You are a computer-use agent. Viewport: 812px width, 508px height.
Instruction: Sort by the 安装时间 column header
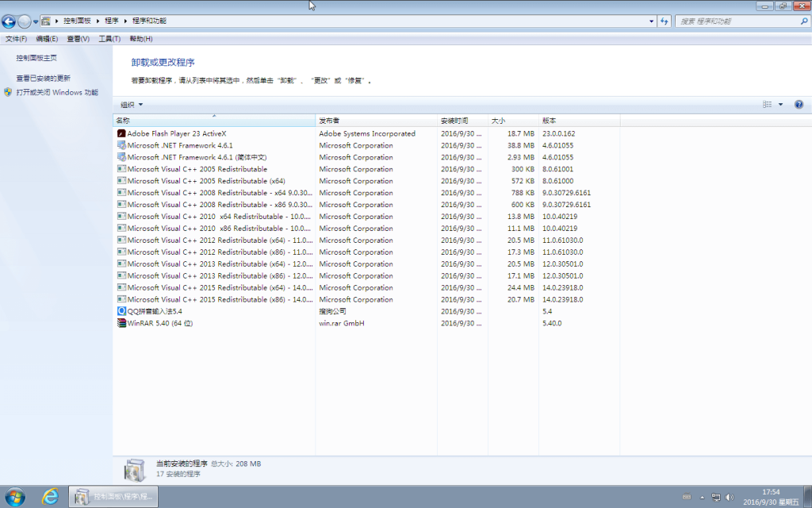462,121
